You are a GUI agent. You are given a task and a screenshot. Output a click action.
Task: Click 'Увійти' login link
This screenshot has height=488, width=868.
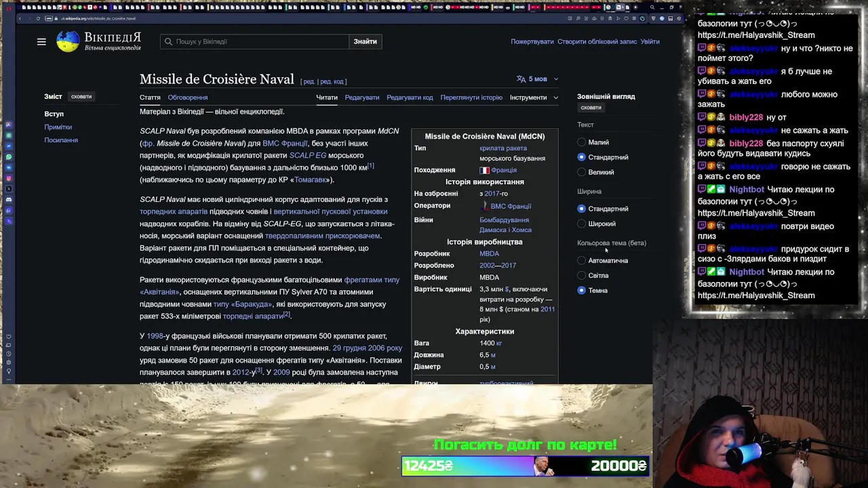pyautogui.click(x=650, y=42)
